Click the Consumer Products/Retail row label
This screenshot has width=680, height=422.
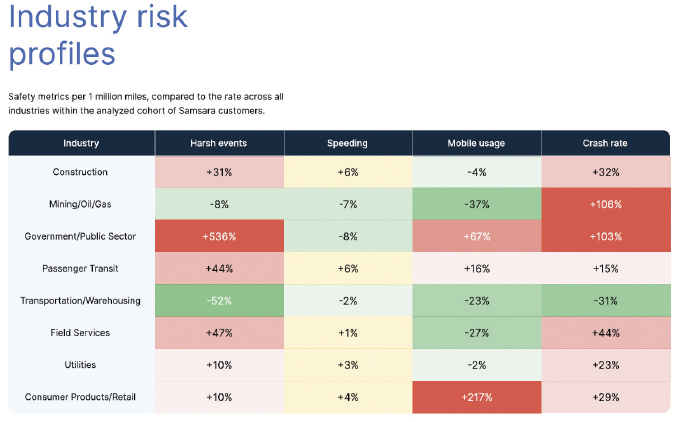[81, 397]
